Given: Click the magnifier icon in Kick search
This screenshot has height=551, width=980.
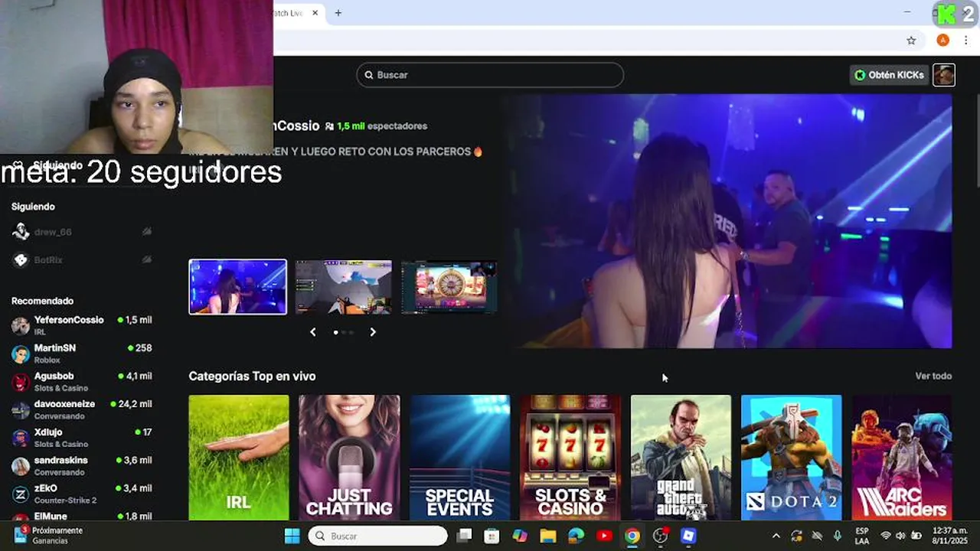Looking at the screenshot, I should pyautogui.click(x=369, y=75).
